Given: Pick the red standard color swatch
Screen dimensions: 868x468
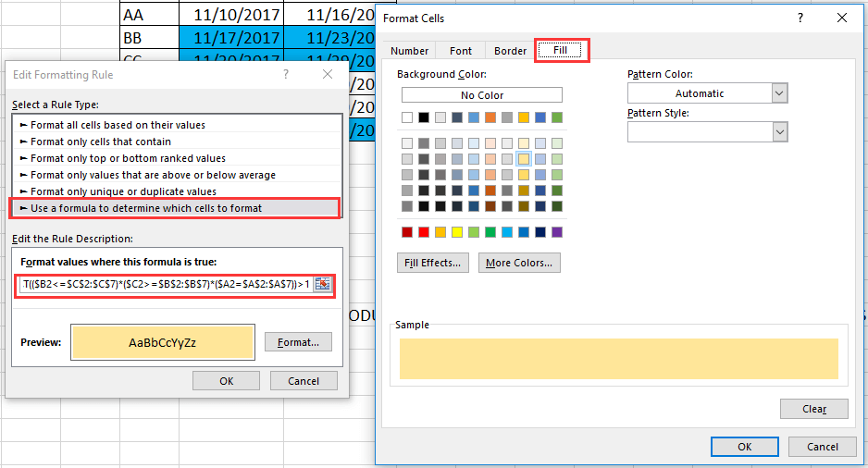Looking at the screenshot, I should [425, 231].
